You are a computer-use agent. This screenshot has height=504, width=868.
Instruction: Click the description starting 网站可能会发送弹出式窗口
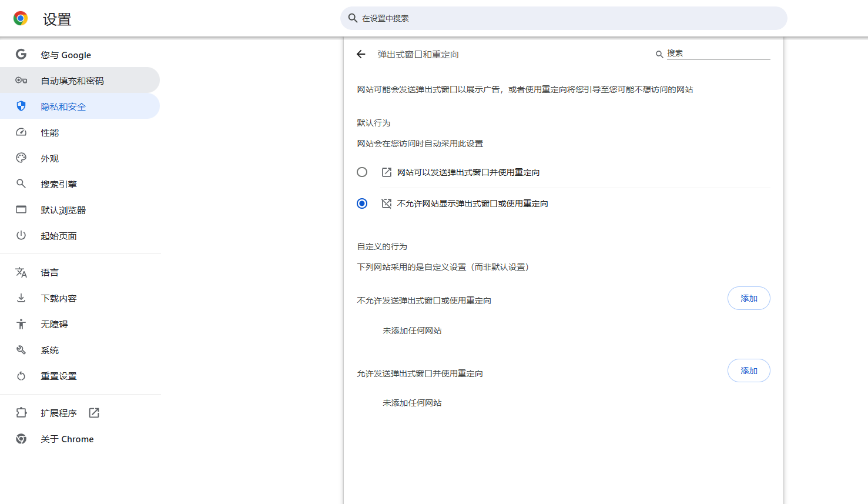(x=525, y=89)
